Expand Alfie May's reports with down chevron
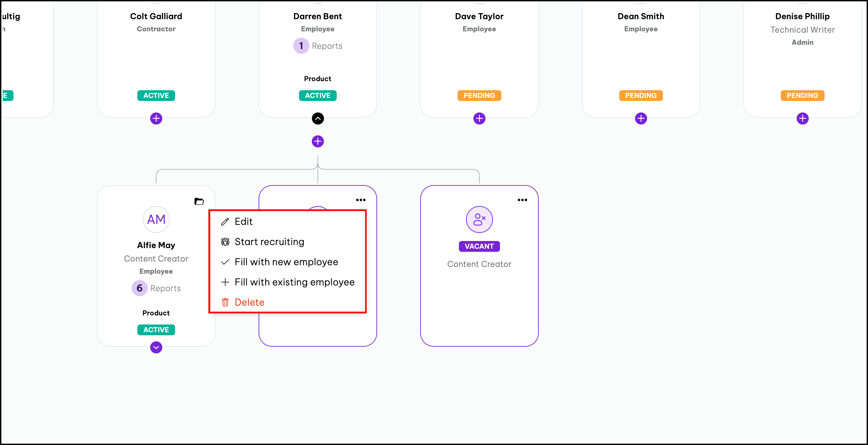 (156, 347)
